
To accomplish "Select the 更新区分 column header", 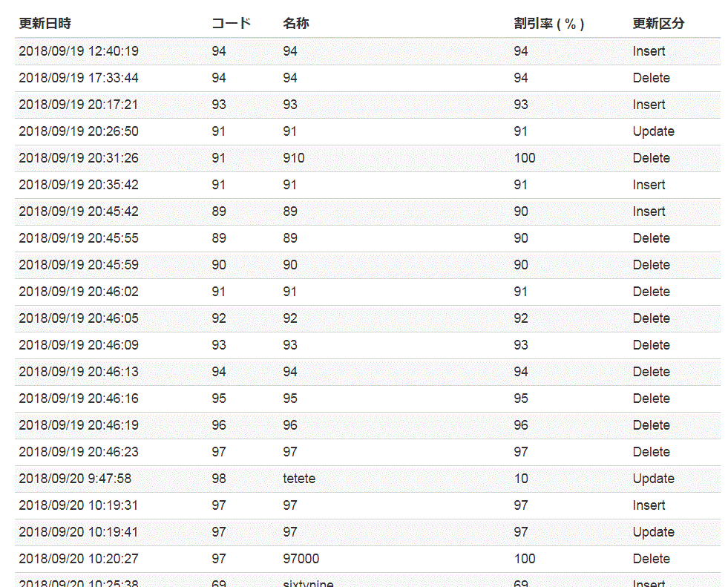I will (x=658, y=23).
